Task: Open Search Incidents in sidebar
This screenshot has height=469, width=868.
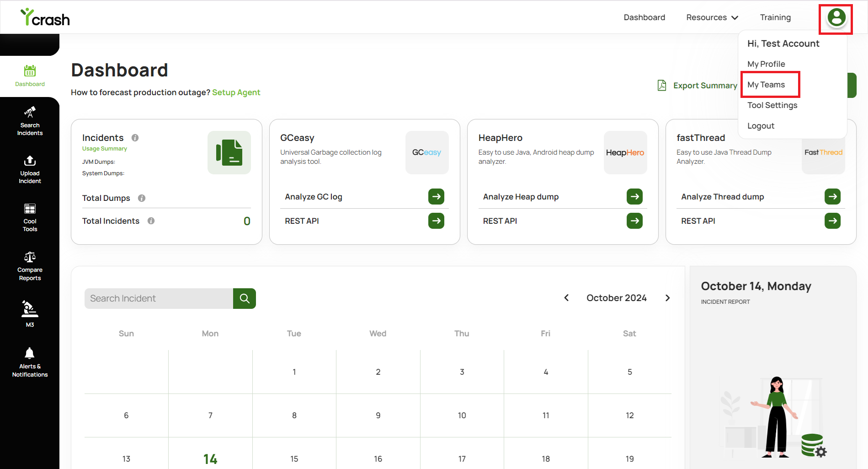Action: [30, 122]
